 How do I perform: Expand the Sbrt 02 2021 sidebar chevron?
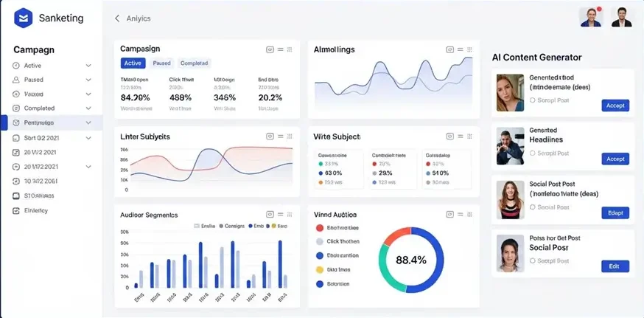[x=88, y=138]
